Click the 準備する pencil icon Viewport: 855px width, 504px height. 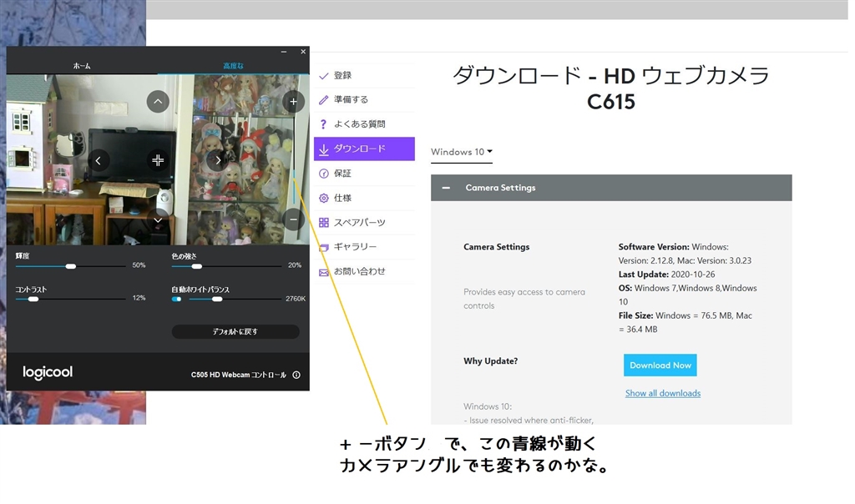coord(324,99)
